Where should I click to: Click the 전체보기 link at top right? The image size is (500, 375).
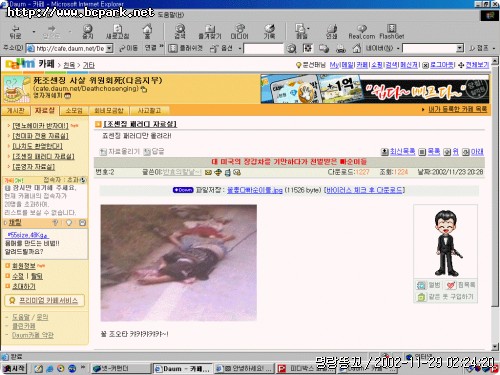click(477, 65)
